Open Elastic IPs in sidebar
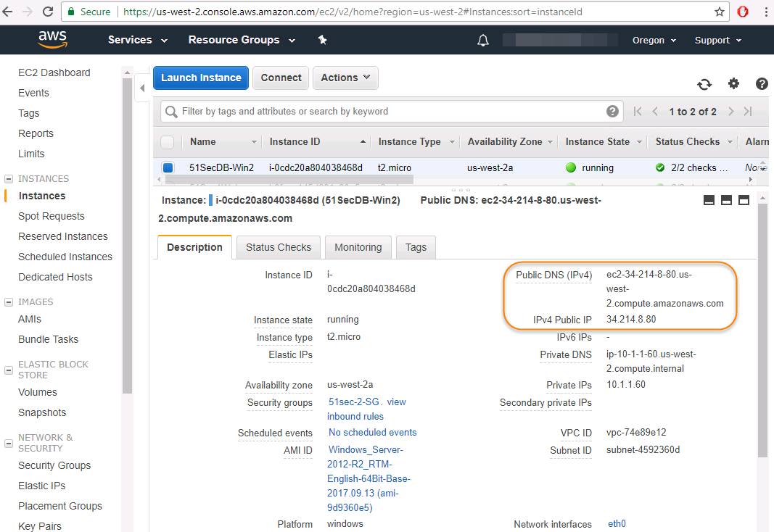 point(41,486)
